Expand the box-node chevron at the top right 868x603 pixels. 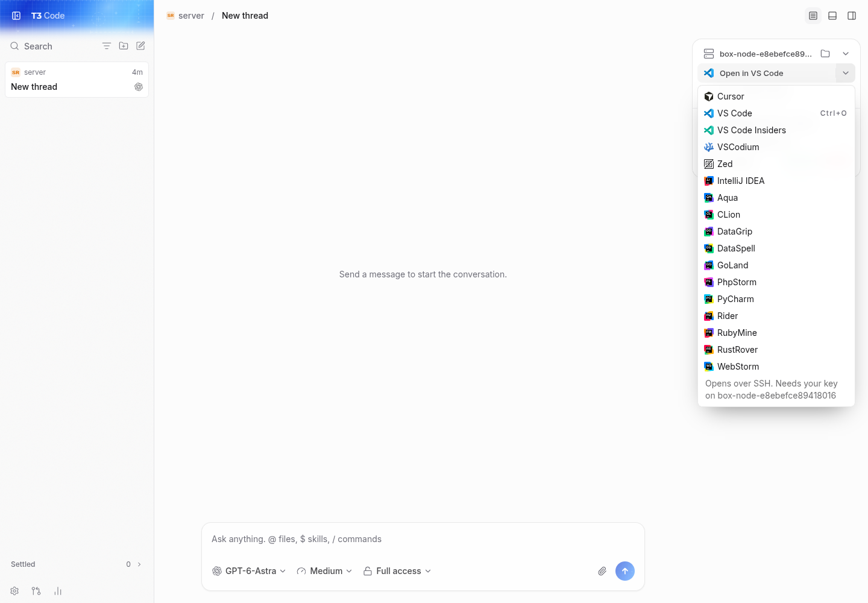846,54
